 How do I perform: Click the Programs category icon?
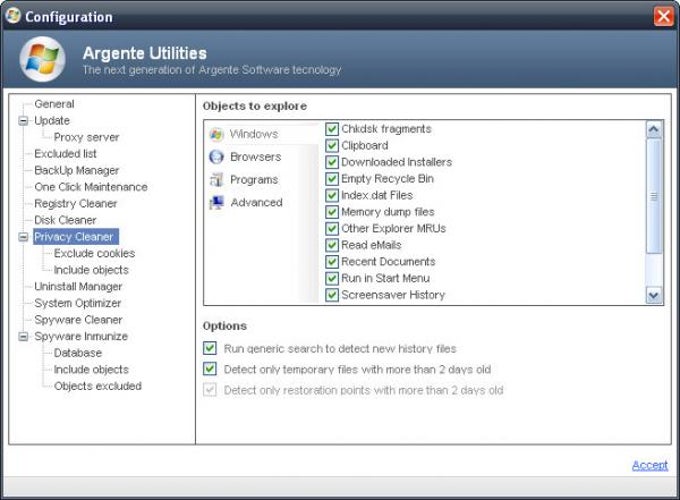click(216, 180)
